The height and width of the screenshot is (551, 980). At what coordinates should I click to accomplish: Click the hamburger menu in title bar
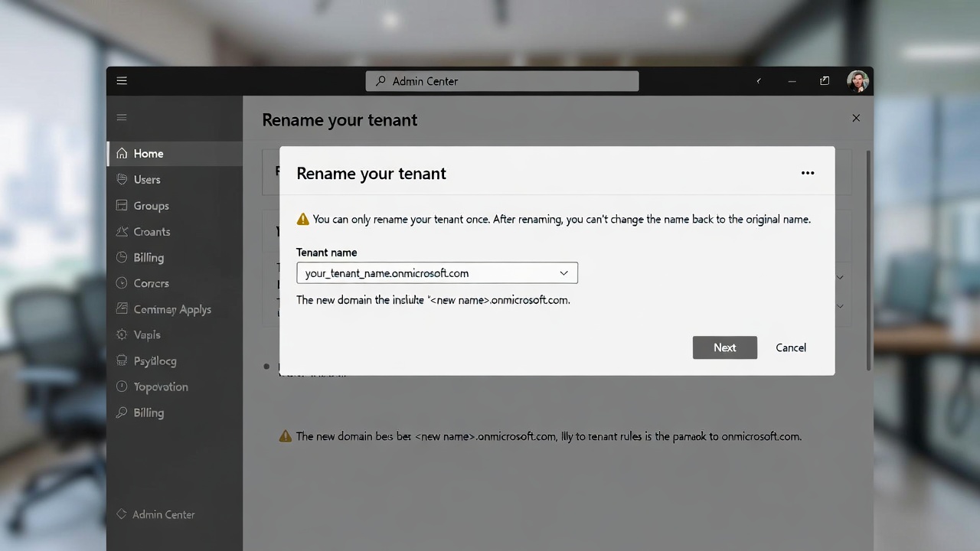[x=122, y=81]
